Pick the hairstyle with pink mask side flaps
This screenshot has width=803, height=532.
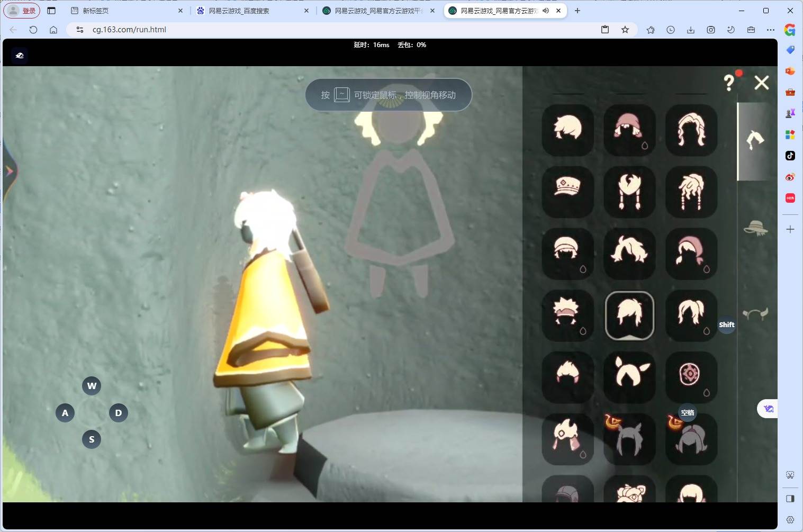pos(568,439)
